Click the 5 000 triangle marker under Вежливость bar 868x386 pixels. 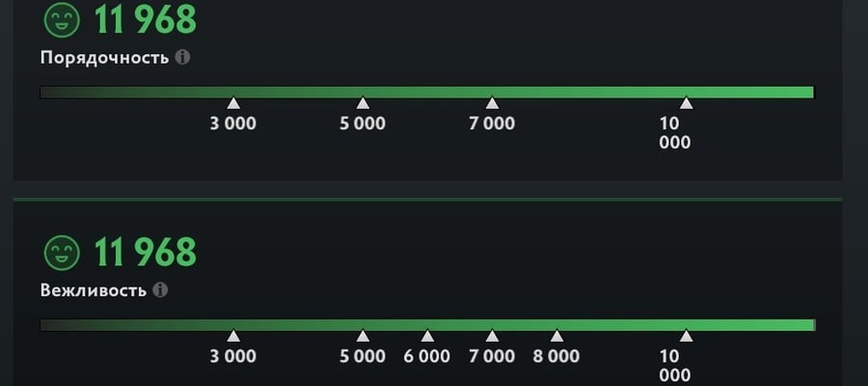[363, 336]
